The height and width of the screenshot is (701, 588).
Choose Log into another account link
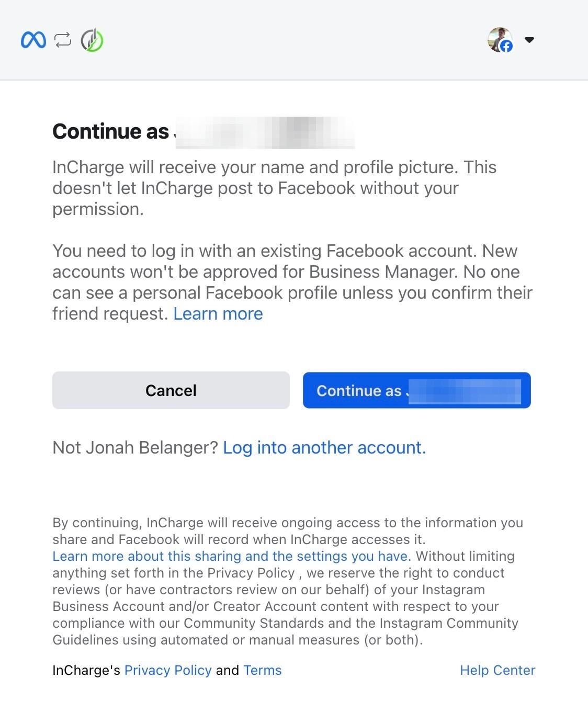(324, 448)
